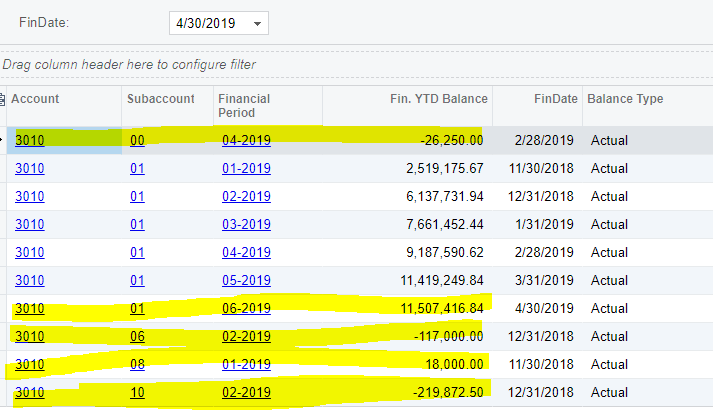
Task: Open the 05-2019 financial period link
Action: (x=246, y=281)
